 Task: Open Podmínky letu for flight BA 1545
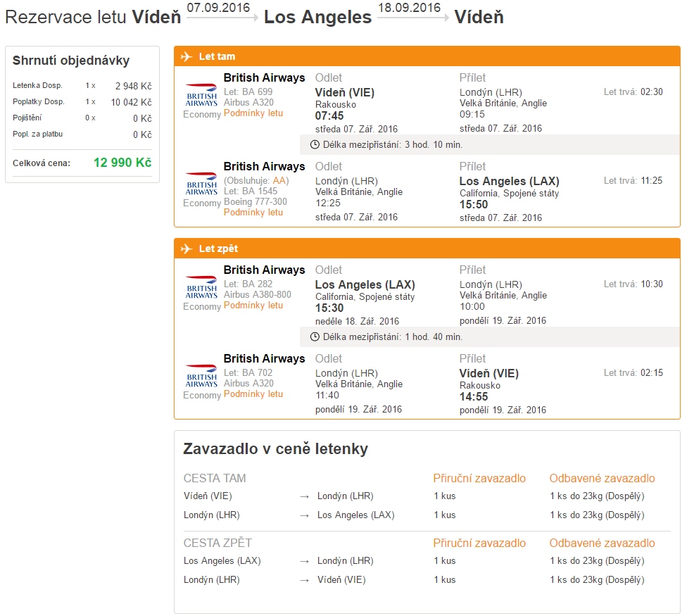(253, 213)
